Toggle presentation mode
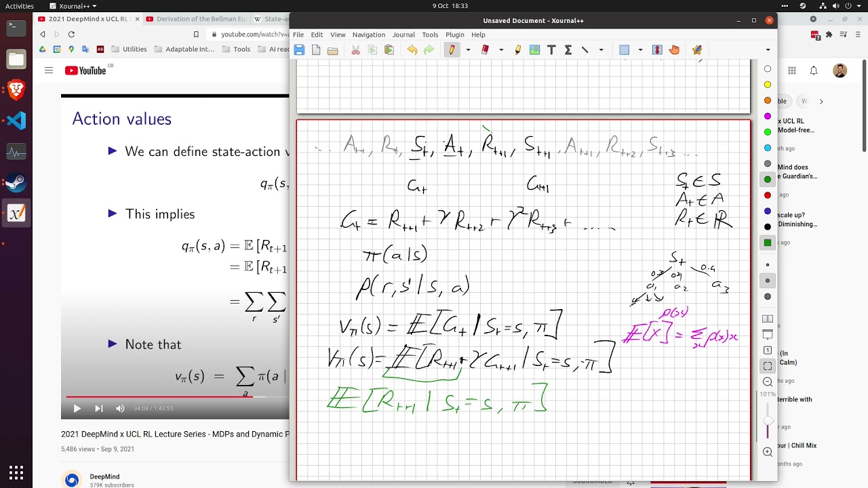 (x=768, y=334)
